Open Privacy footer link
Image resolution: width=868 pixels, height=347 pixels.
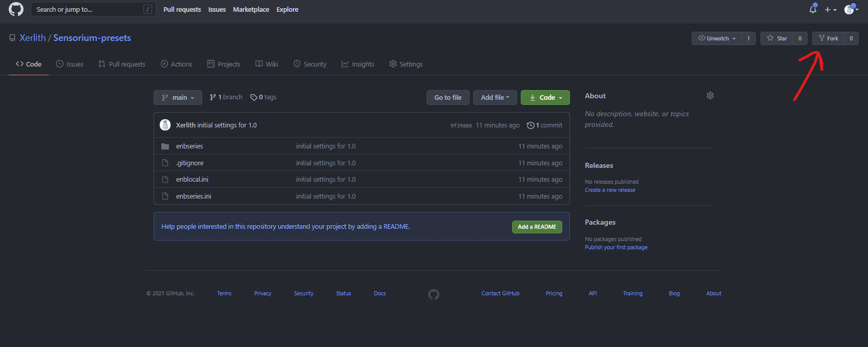tap(263, 294)
